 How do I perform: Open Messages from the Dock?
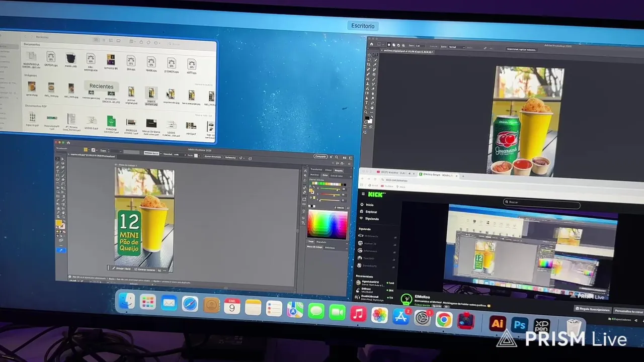(x=316, y=311)
